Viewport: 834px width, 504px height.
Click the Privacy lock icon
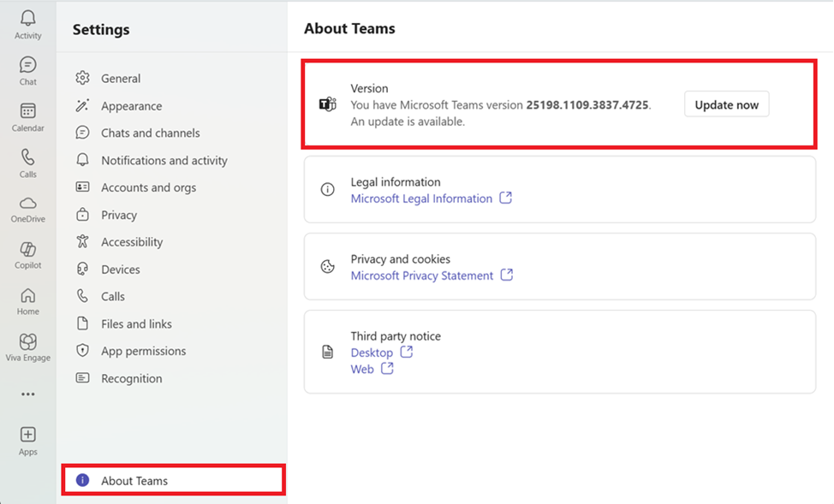[82, 214]
